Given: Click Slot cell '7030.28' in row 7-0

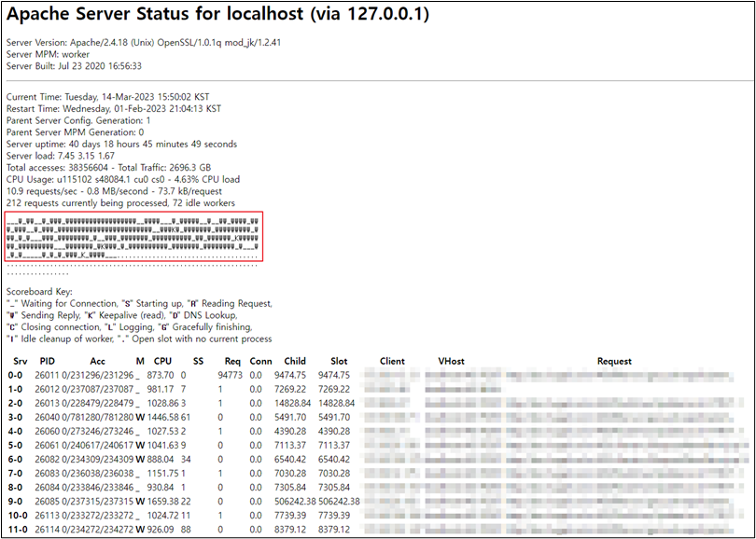Looking at the screenshot, I should [334, 474].
